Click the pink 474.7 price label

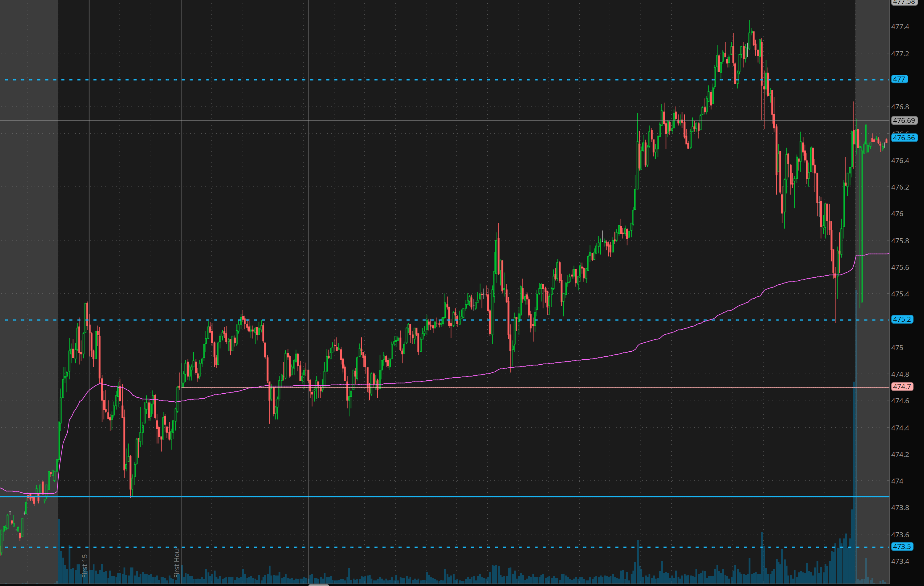pyautogui.click(x=902, y=387)
